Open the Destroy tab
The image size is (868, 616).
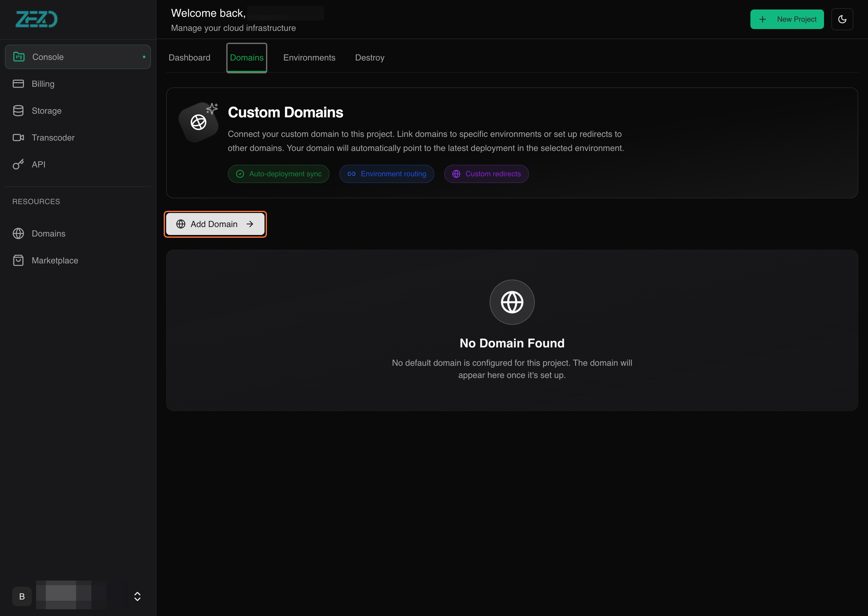pyautogui.click(x=370, y=58)
